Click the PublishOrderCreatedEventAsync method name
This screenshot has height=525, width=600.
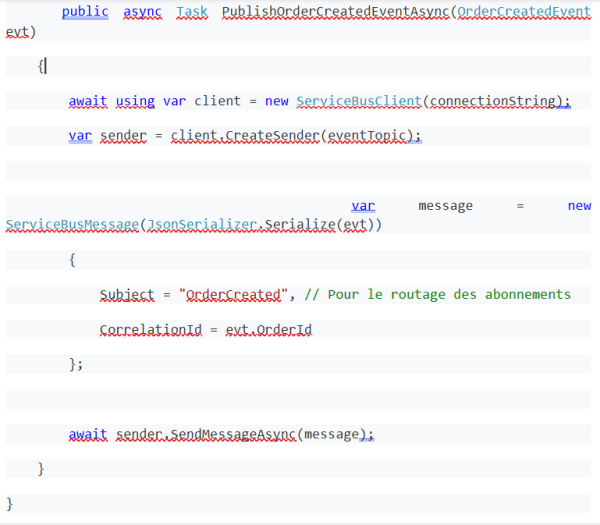coord(334,12)
